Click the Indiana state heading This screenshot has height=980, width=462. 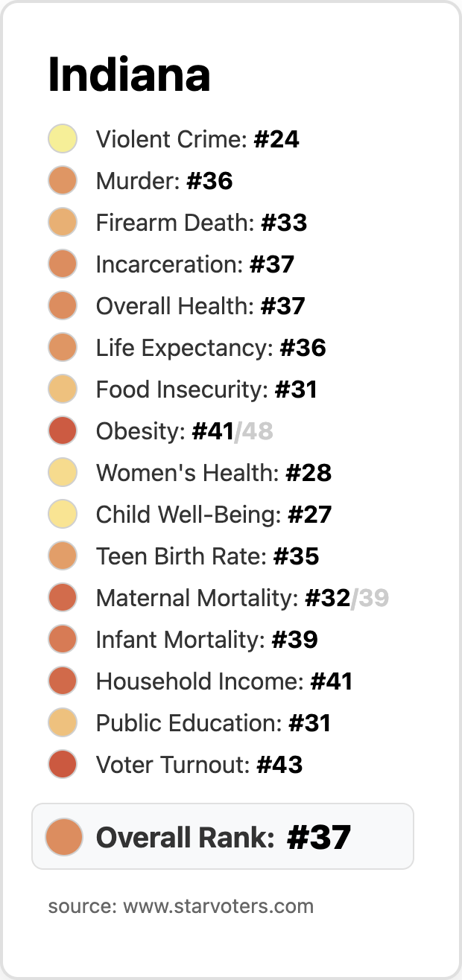[129, 75]
